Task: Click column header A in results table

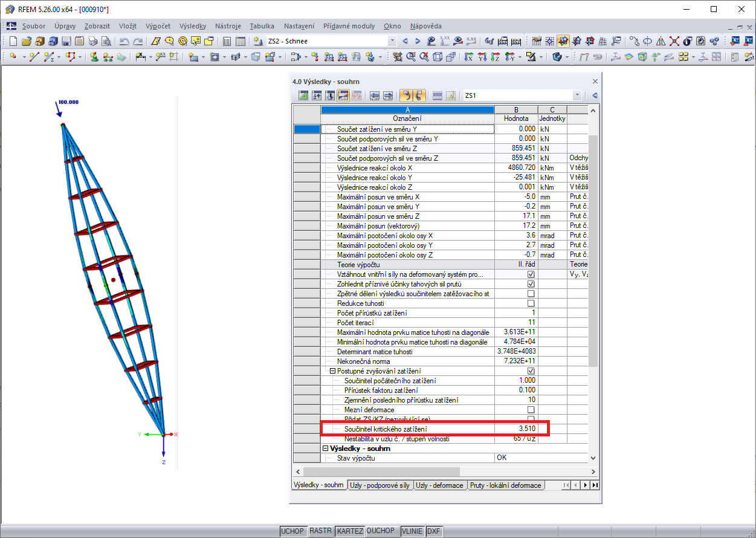Action: [407, 109]
